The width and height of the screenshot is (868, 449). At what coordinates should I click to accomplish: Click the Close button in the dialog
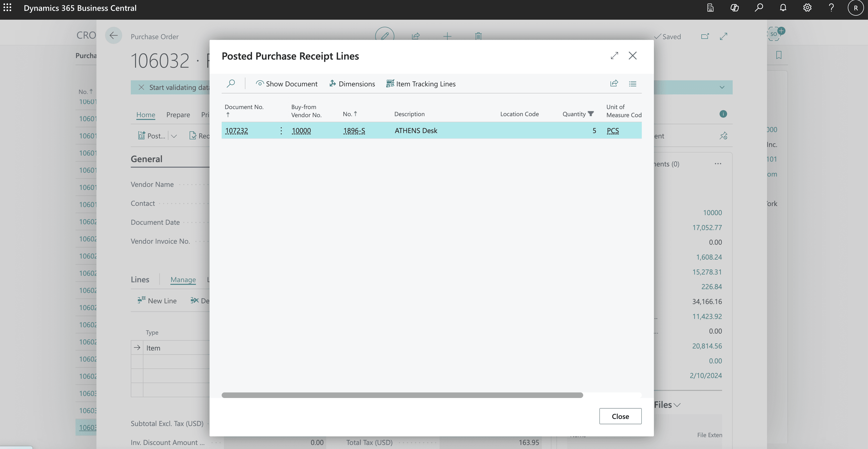click(x=620, y=416)
